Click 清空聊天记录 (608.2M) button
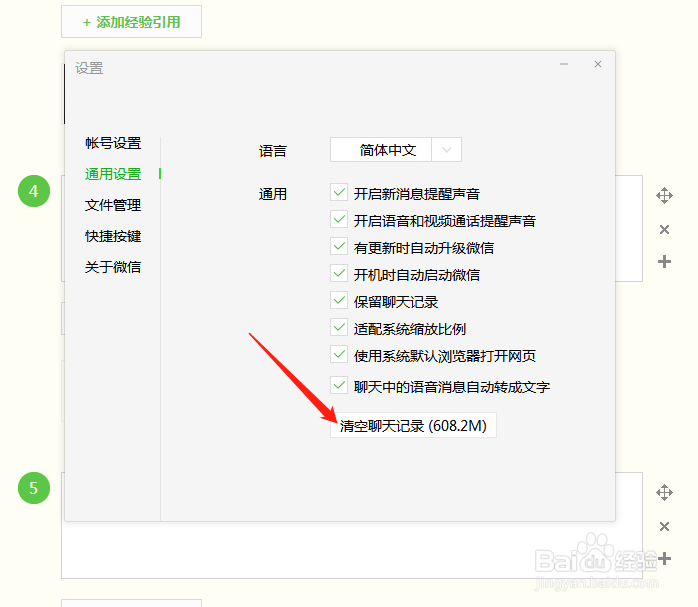698x607 pixels. click(413, 426)
